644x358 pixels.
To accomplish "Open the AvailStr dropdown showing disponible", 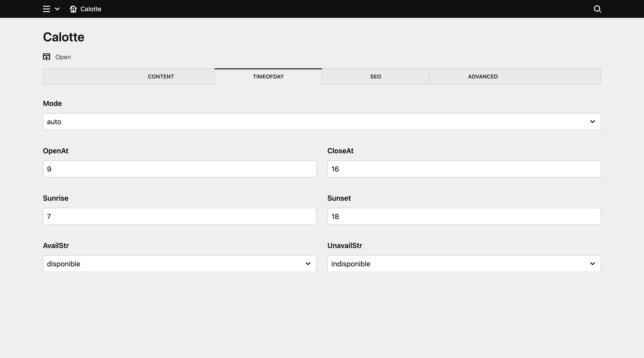I will coord(180,264).
